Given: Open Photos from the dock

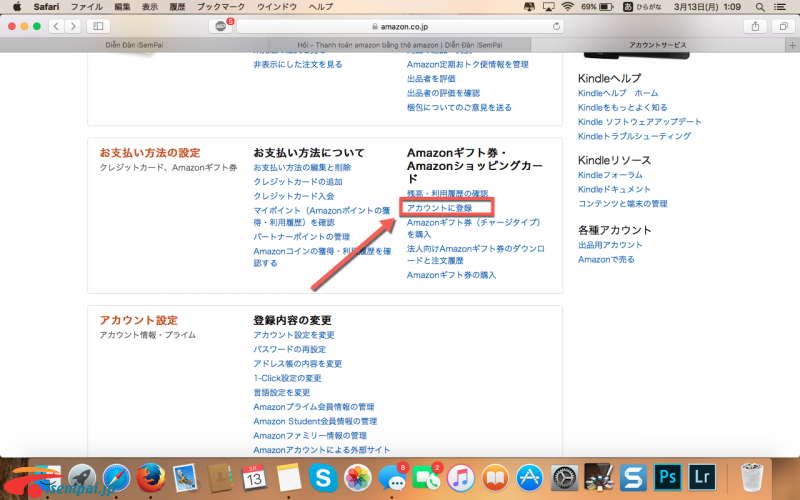Looking at the screenshot, I should [x=358, y=478].
